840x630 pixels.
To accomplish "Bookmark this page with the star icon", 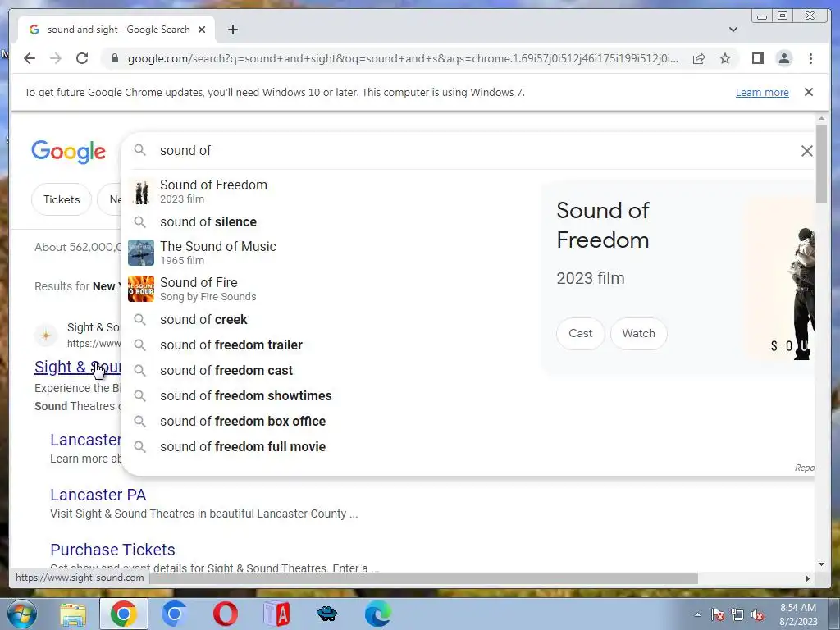I will tap(725, 58).
